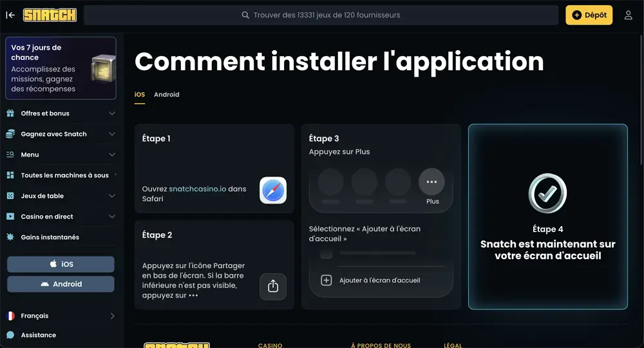Click the coins icon beside Gagnez avec Snatch
The height and width of the screenshot is (348, 644).
pos(10,134)
